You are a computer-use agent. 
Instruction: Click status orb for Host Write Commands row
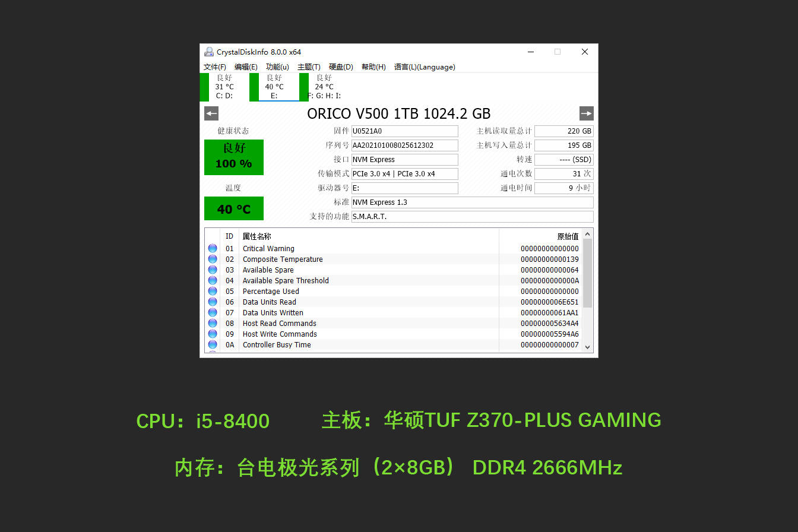tap(213, 334)
